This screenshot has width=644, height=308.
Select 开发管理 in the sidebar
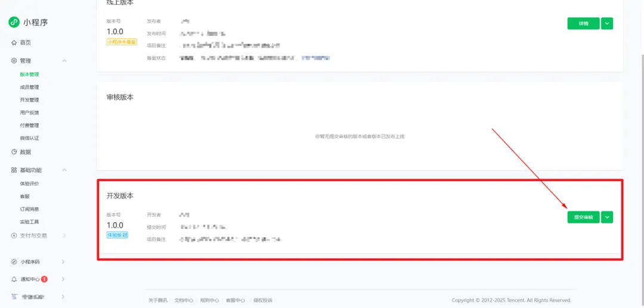pyautogui.click(x=29, y=100)
